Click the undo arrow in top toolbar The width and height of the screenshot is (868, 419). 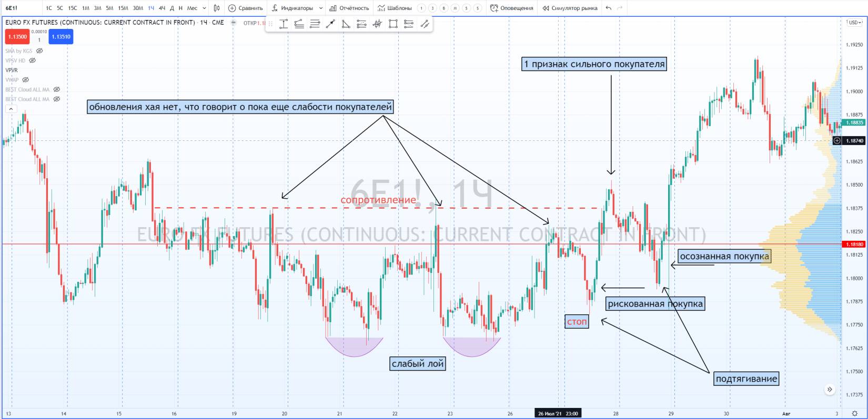point(609,8)
